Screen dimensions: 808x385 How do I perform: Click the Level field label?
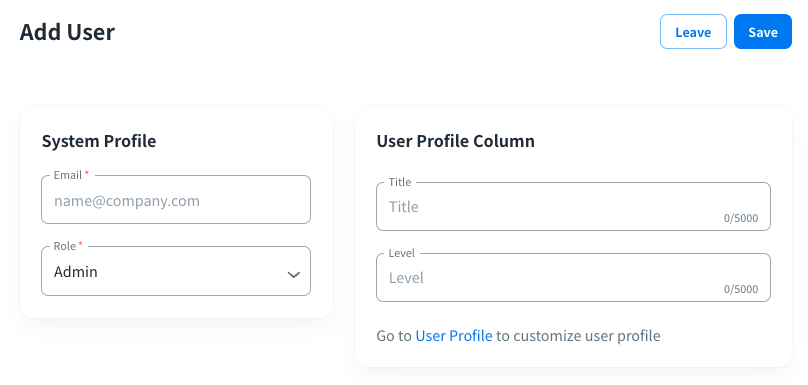pos(401,253)
